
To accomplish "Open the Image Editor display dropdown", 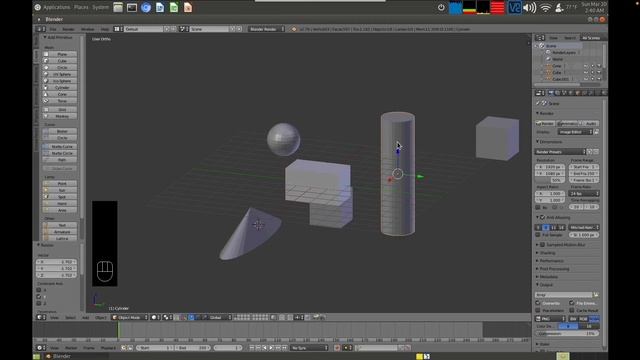I will [575, 132].
